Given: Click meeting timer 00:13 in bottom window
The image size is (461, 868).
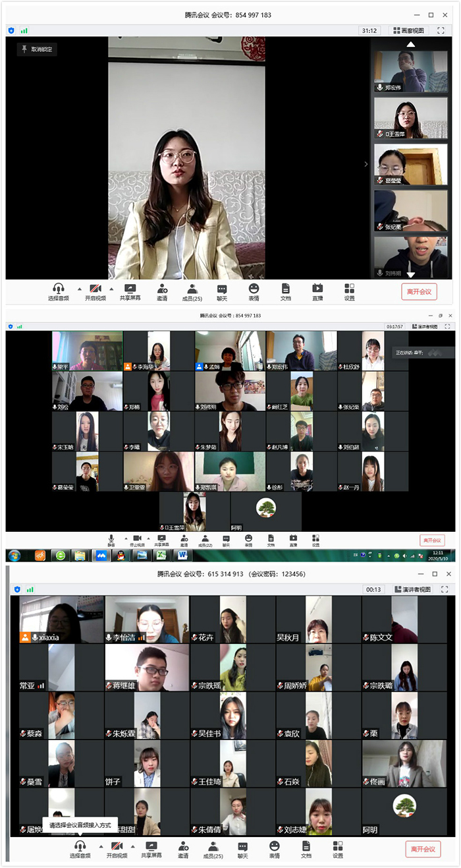Looking at the screenshot, I should pyautogui.click(x=374, y=589).
